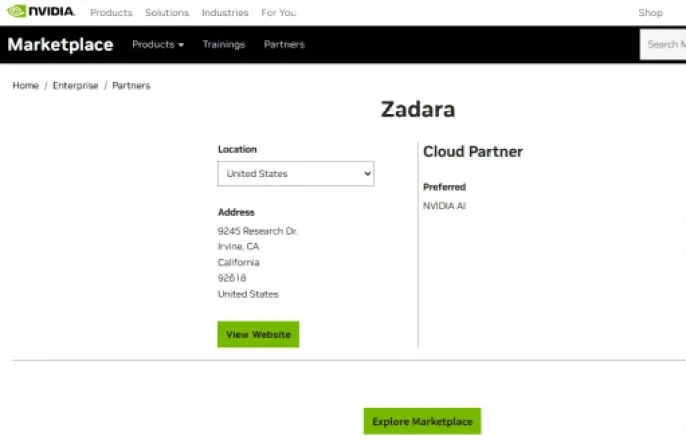The width and height of the screenshot is (686, 440).
Task: Go to Enterprise breadcrumb
Action: pyautogui.click(x=75, y=85)
